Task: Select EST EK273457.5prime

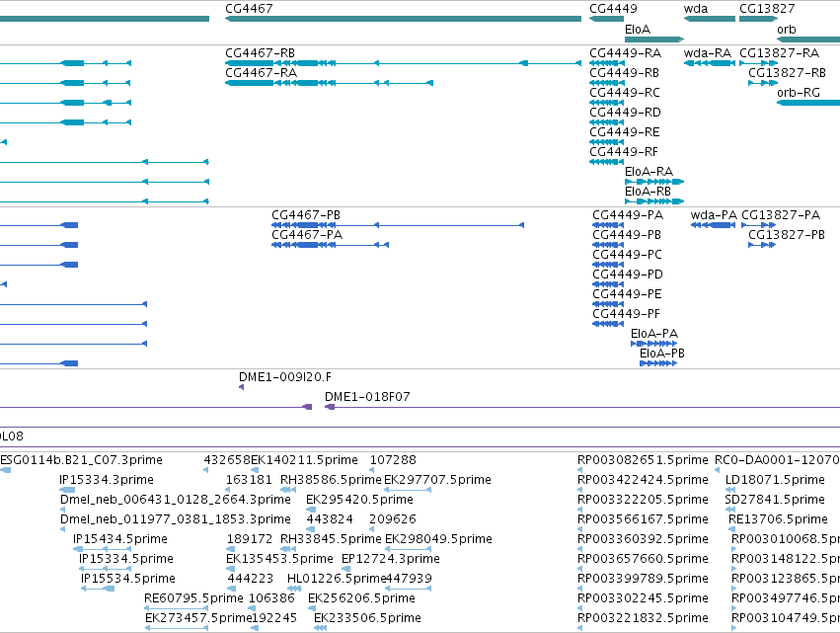Action: click(x=177, y=628)
